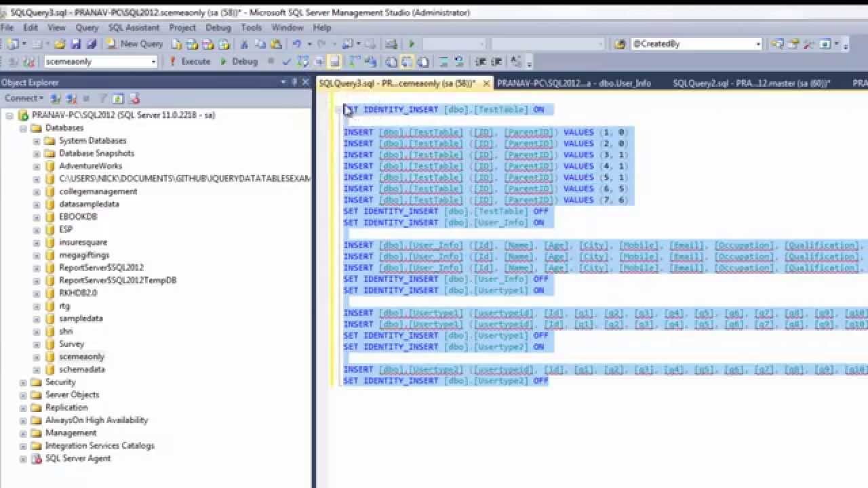
Task: Click Execute to run the query
Action: coord(189,62)
